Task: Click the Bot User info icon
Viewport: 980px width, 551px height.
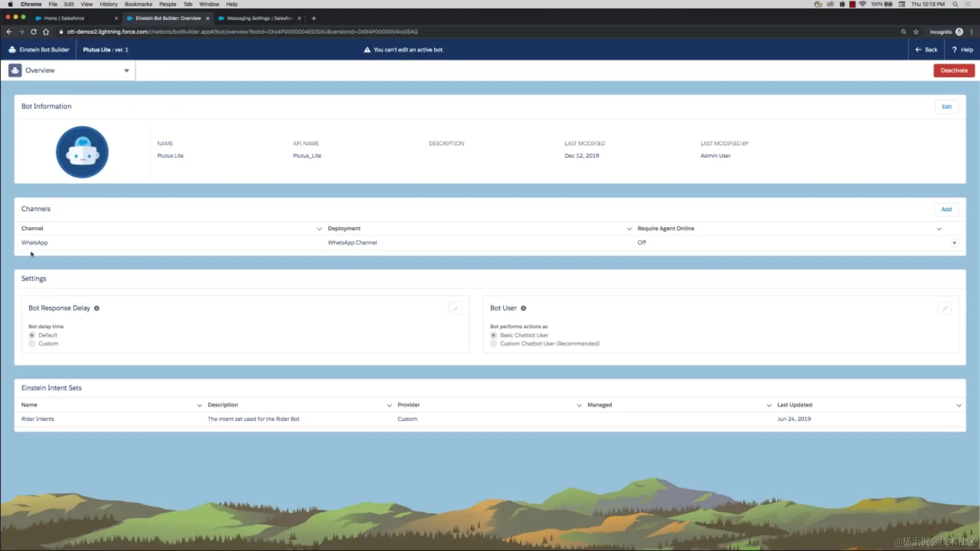Action: point(523,308)
